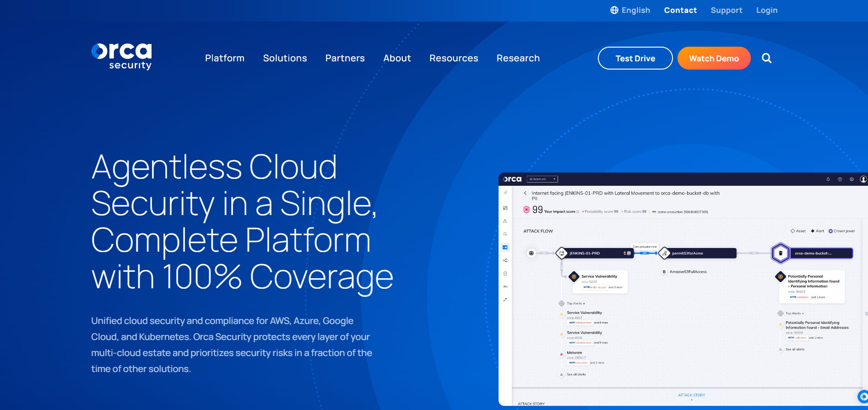Click the back arrow beside the alert title

[x=525, y=193]
